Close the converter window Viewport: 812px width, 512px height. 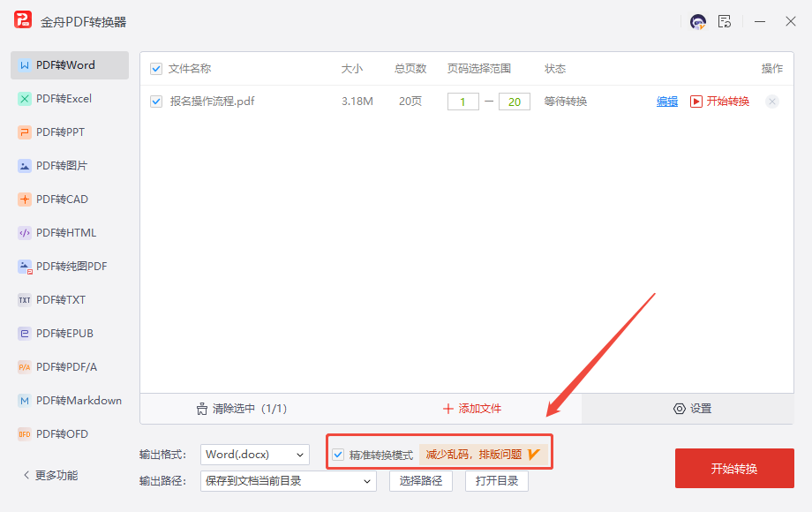pos(790,22)
